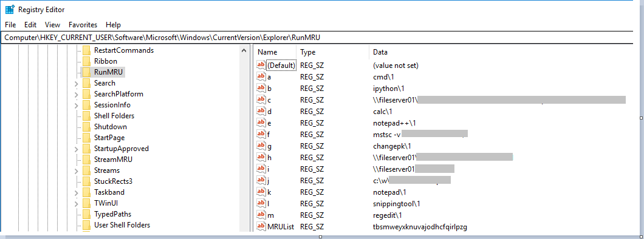
Task: Click the data cell 'snippingtool\1'
Action: (396, 203)
